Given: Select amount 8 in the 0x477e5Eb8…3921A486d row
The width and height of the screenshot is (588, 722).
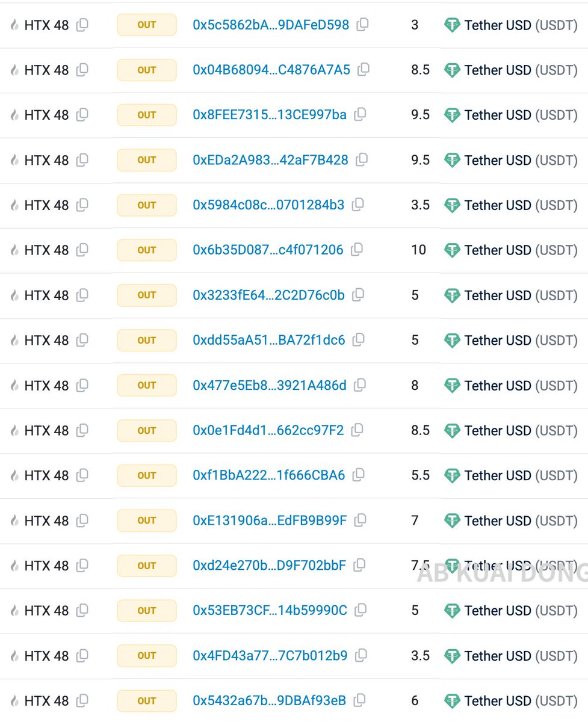Looking at the screenshot, I should coord(415,386).
